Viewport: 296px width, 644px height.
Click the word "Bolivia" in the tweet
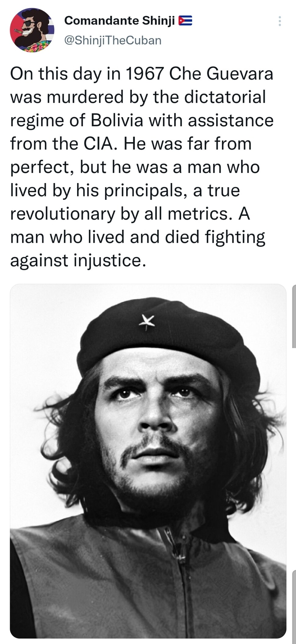[x=117, y=120]
